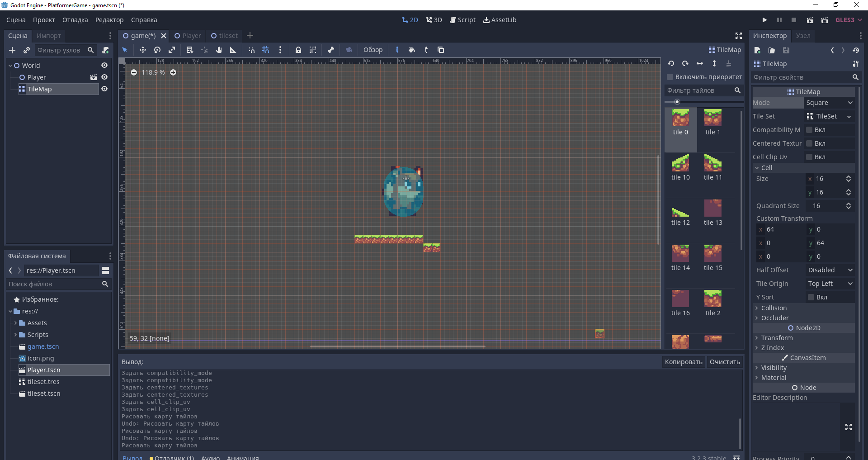Play the current scene
This screenshot has height=460, width=868.
(810, 20)
